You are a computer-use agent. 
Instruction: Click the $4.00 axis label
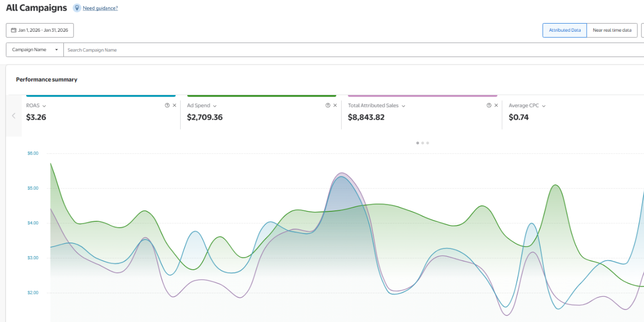click(x=33, y=223)
